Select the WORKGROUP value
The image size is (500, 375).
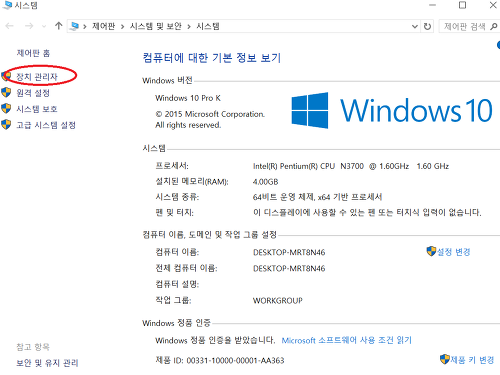[278, 301]
